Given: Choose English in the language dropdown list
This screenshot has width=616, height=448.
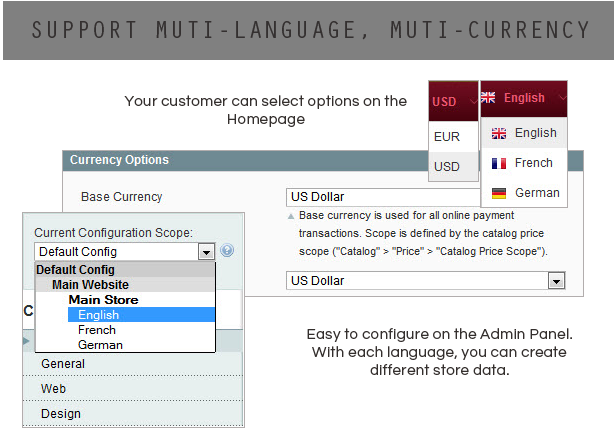Looking at the screenshot, I should [524, 133].
